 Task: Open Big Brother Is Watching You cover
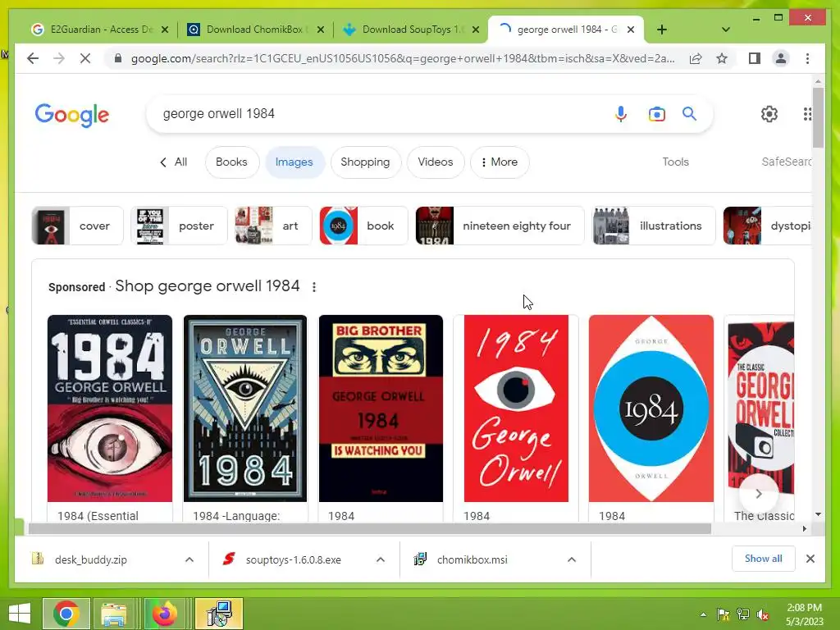[381, 409]
